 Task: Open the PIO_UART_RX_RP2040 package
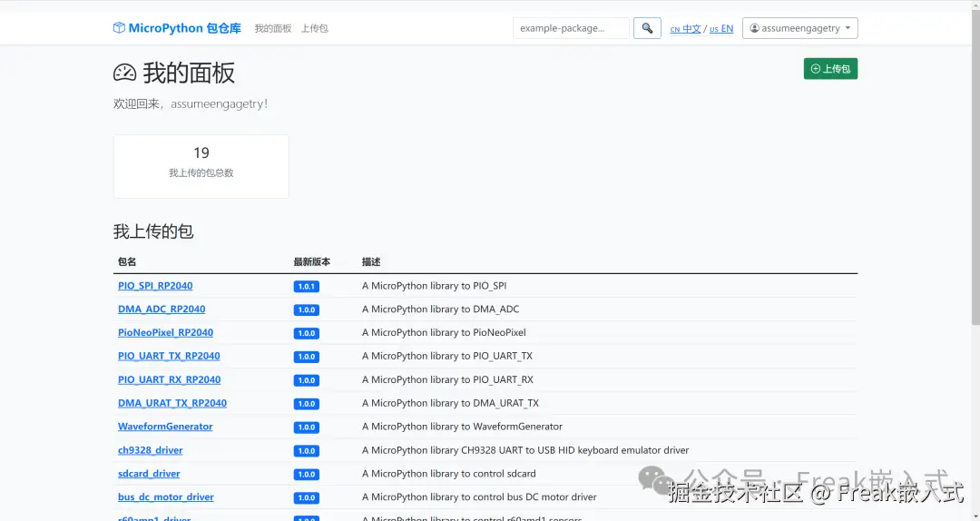tap(170, 379)
